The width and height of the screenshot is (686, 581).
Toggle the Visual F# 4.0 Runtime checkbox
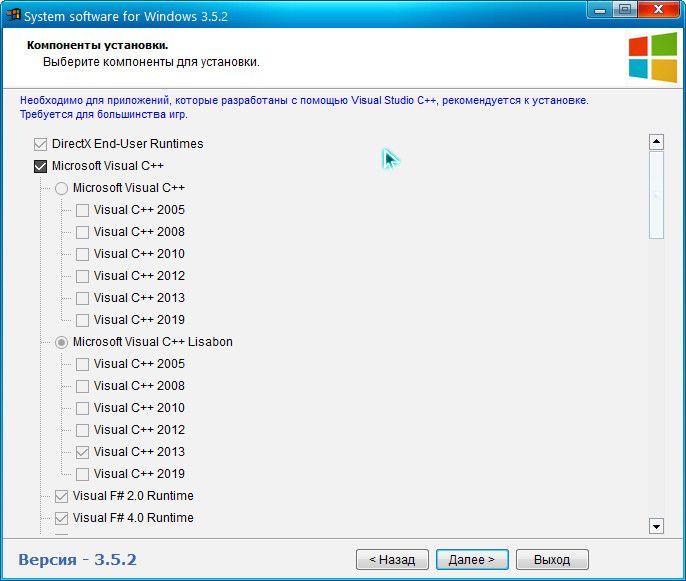(x=61, y=518)
